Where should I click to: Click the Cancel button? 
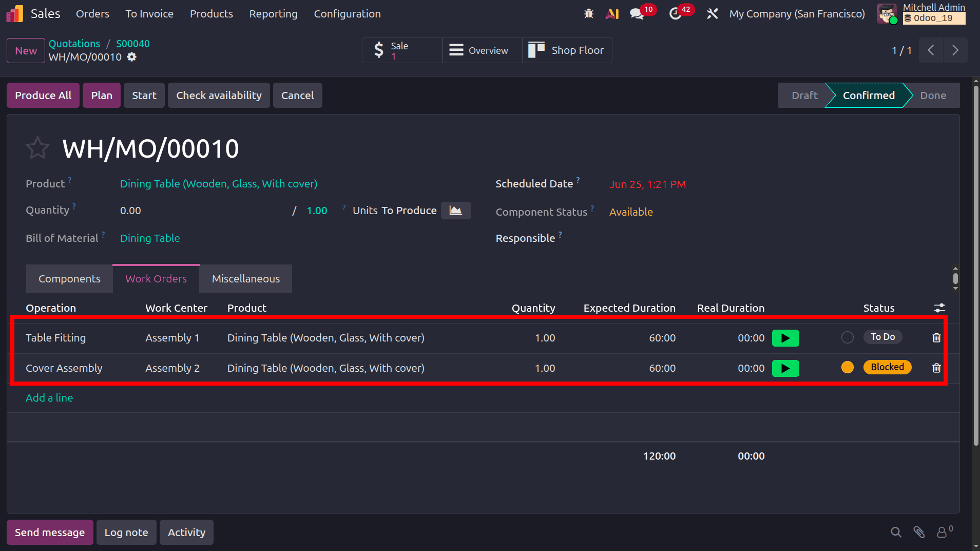297,96
